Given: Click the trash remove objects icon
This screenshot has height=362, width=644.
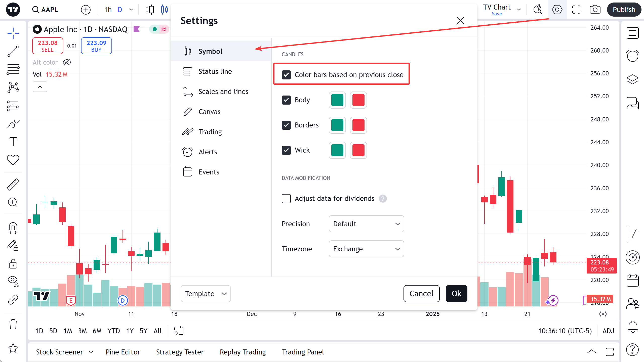Looking at the screenshot, I should tap(13, 324).
